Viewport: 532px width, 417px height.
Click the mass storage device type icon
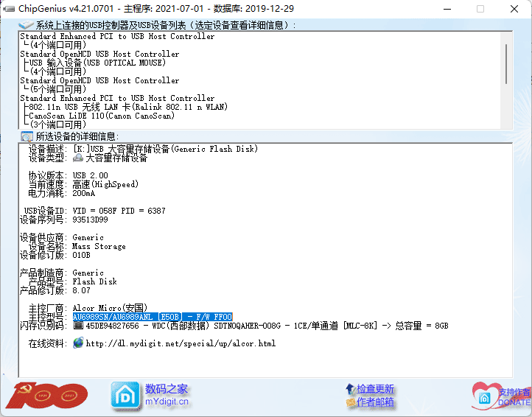(78, 158)
